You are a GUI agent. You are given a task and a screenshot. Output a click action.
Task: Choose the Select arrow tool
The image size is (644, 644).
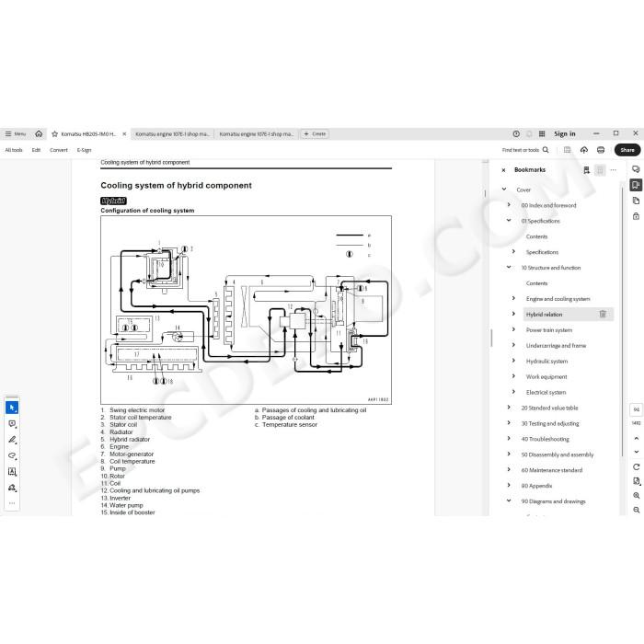tap(12, 408)
